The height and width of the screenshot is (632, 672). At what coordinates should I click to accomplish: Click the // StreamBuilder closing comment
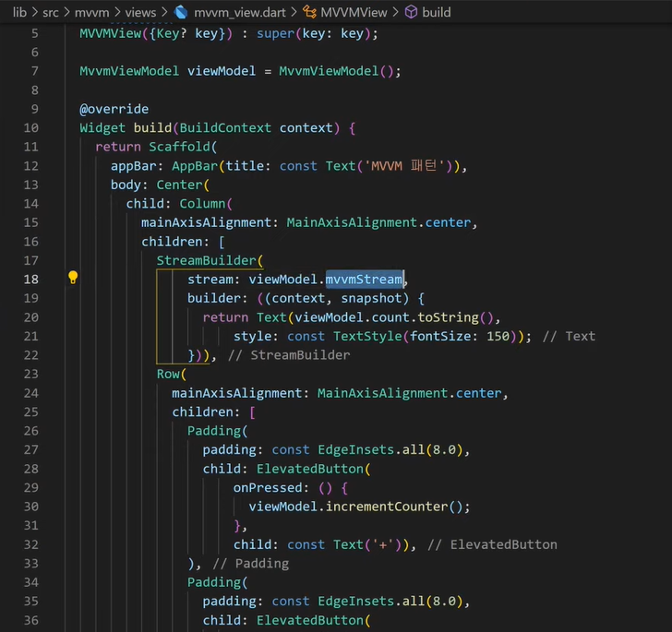click(x=289, y=355)
